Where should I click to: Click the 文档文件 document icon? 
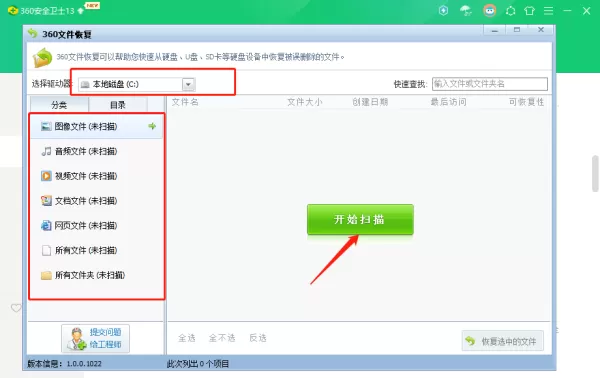(46, 200)
